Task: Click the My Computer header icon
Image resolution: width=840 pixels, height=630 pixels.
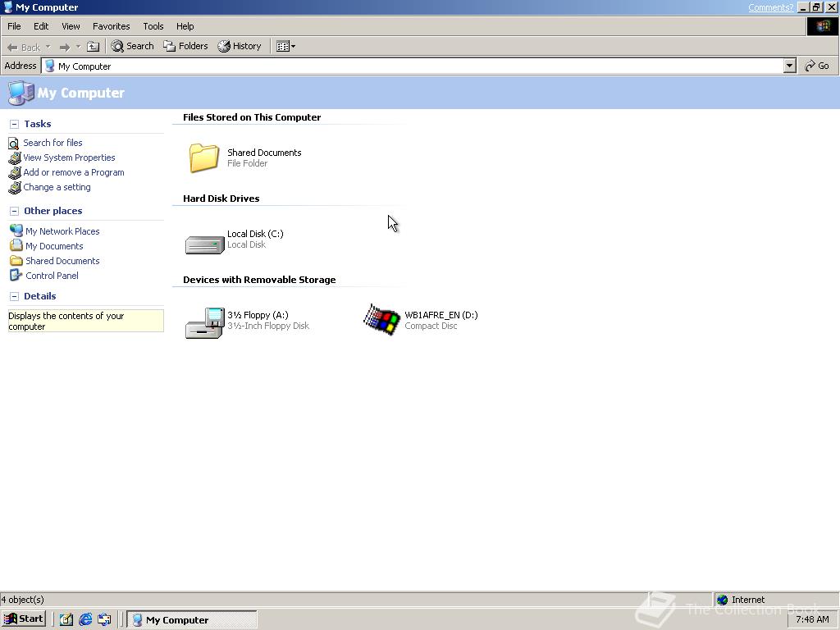Action: coord(21,93)
